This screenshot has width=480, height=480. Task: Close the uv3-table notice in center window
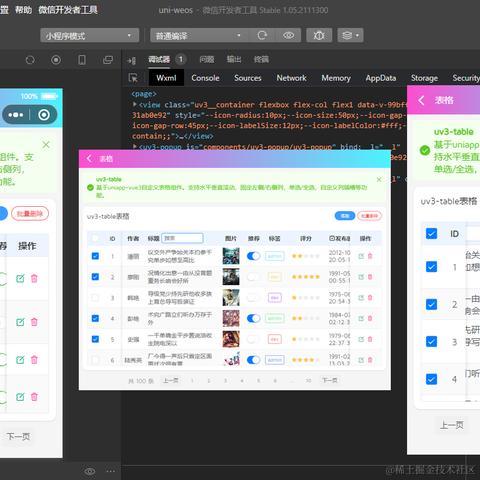[x=379, y=180]
